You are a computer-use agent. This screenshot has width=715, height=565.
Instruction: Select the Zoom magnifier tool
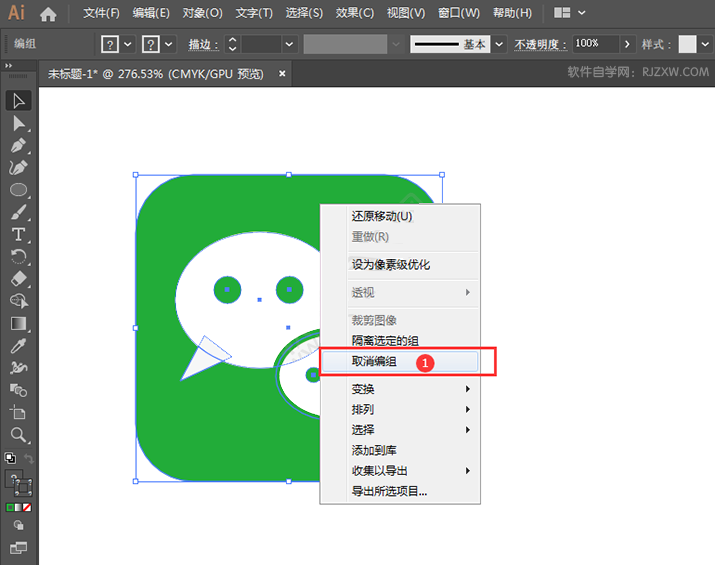(18, 435)
